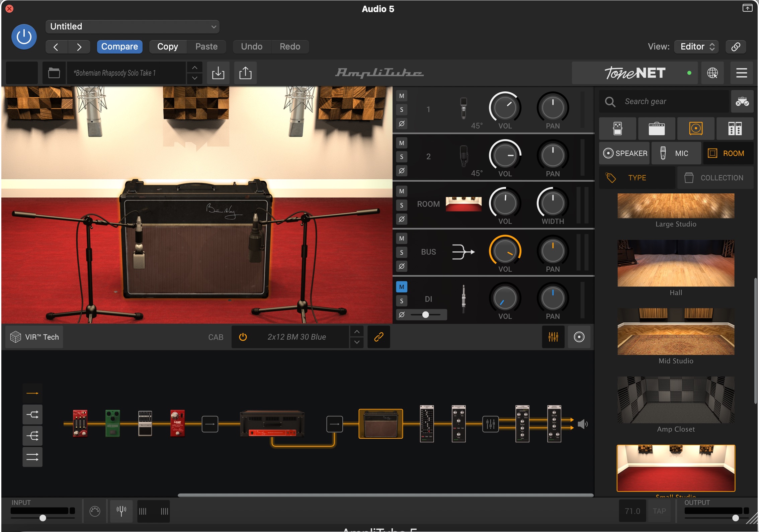Solo the DI channel

click(x=402, y=301)
